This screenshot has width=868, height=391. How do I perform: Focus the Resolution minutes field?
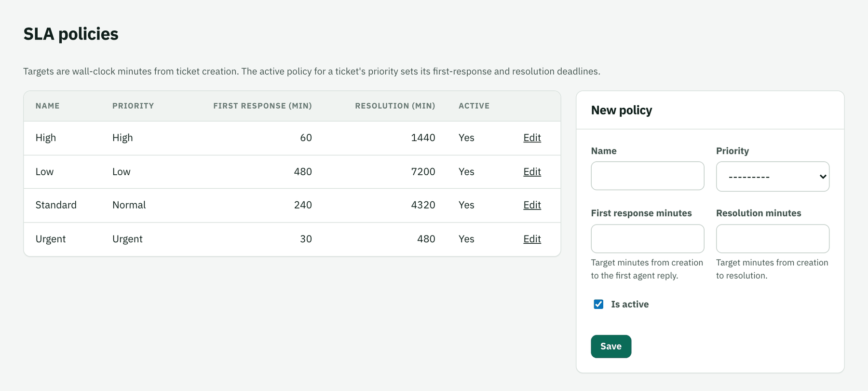(x=773, y=238)
